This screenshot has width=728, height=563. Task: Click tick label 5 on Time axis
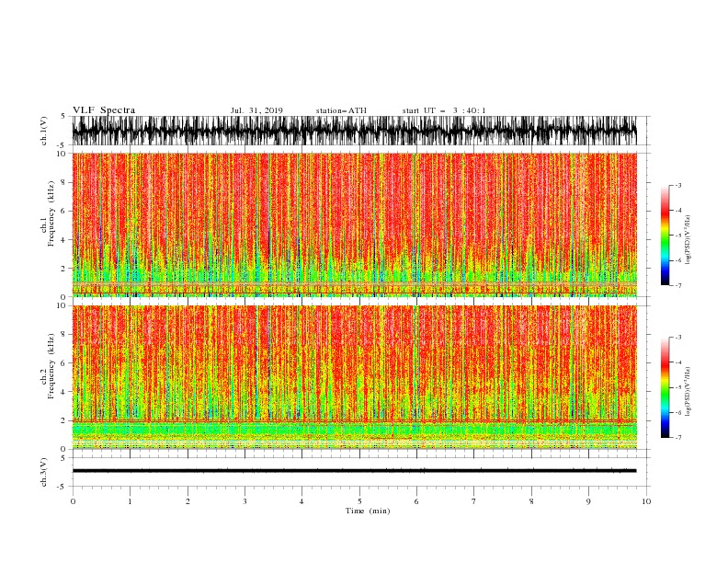(359, 501)
